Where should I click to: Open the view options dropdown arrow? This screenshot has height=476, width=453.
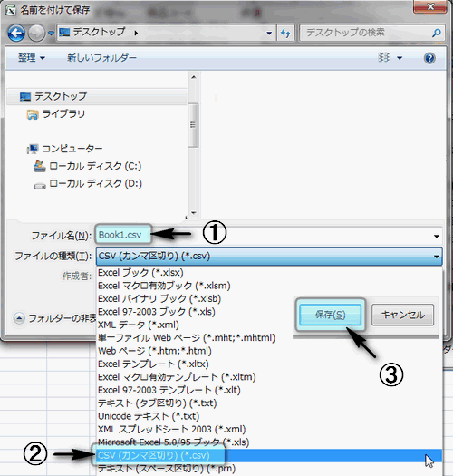pyautogui.click(x=400, y=58)
